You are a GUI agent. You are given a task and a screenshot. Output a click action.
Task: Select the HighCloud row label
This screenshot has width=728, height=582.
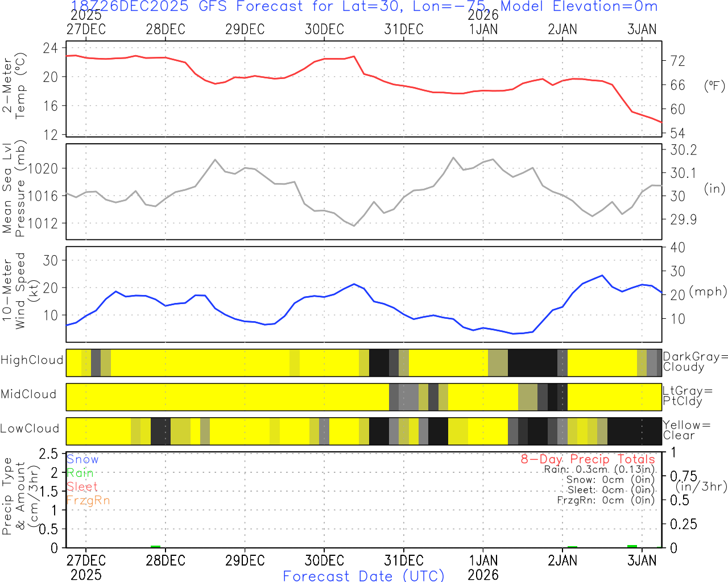32,360
